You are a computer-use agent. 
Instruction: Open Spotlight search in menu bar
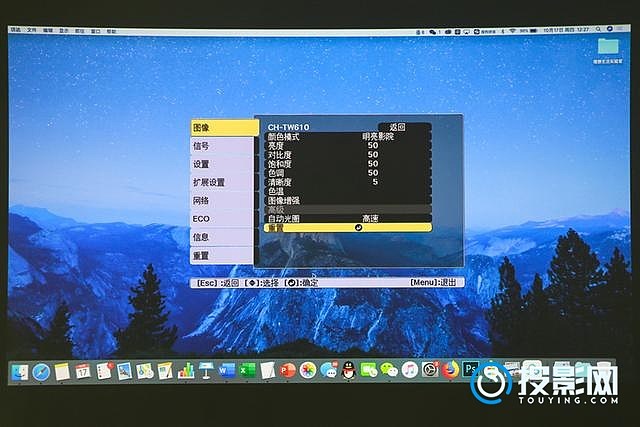coord(598,29)
